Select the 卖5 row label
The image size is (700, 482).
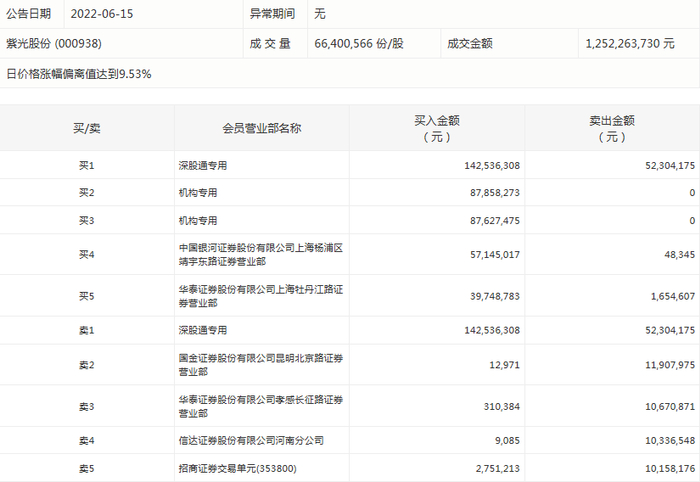pyautogui.click(x=87, y=469)
